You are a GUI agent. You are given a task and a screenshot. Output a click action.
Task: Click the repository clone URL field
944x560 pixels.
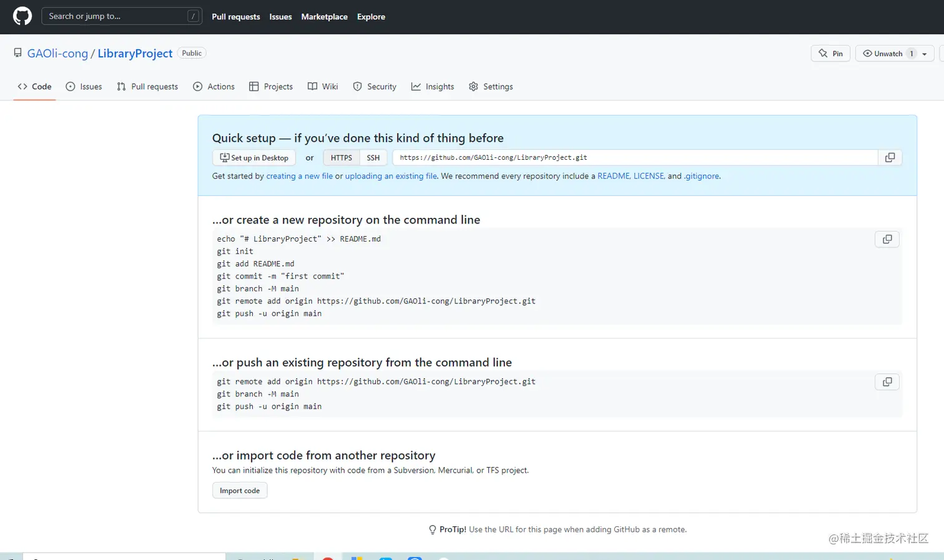coord(634,158)
